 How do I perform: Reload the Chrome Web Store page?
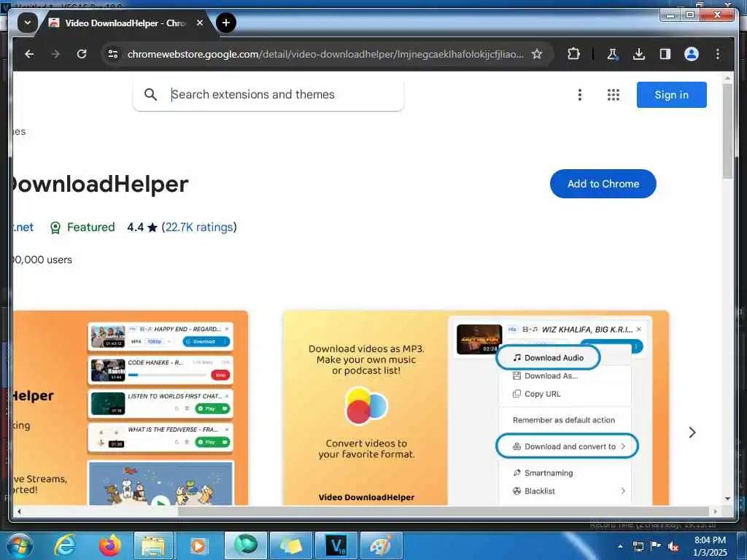[x=82, y=54]
